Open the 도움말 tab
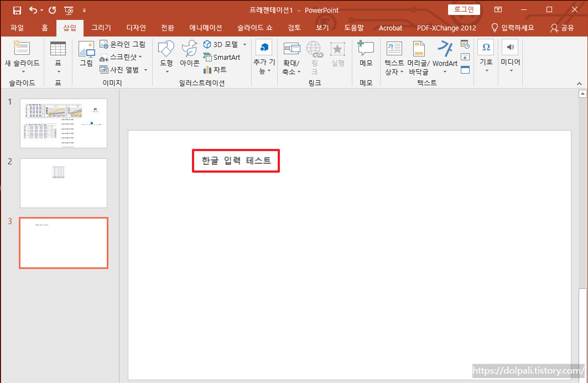This screenshot has height=383, width=588. pos(354,28)
